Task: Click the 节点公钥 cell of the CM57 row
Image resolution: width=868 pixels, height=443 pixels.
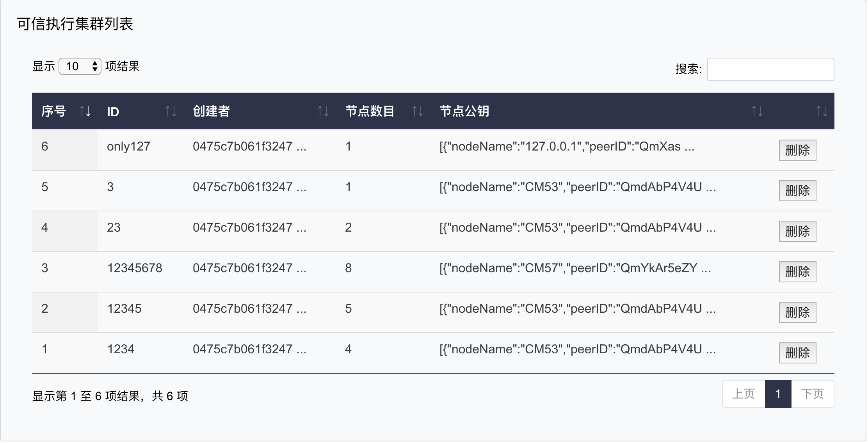Action: coord(575,268)
